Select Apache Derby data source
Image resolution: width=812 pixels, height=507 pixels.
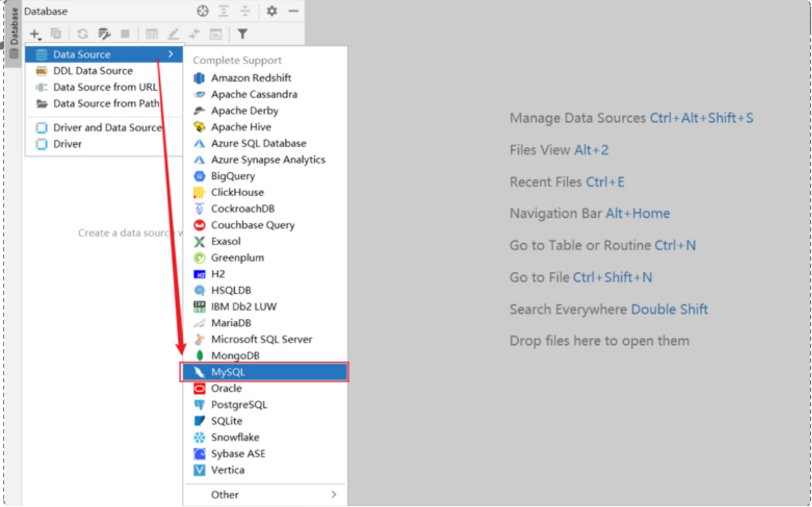point(265,111)
